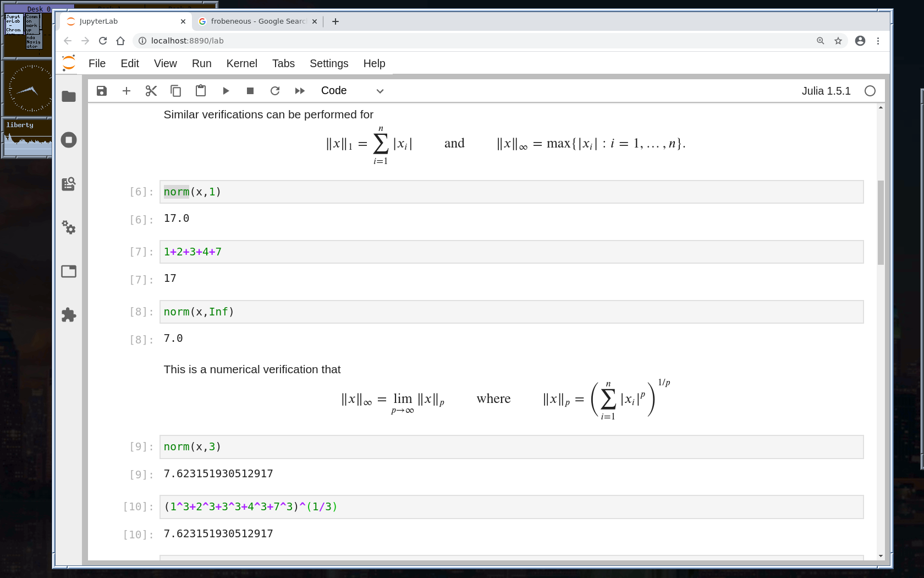Restart the kernel using the circular arrow

(275, 91)
